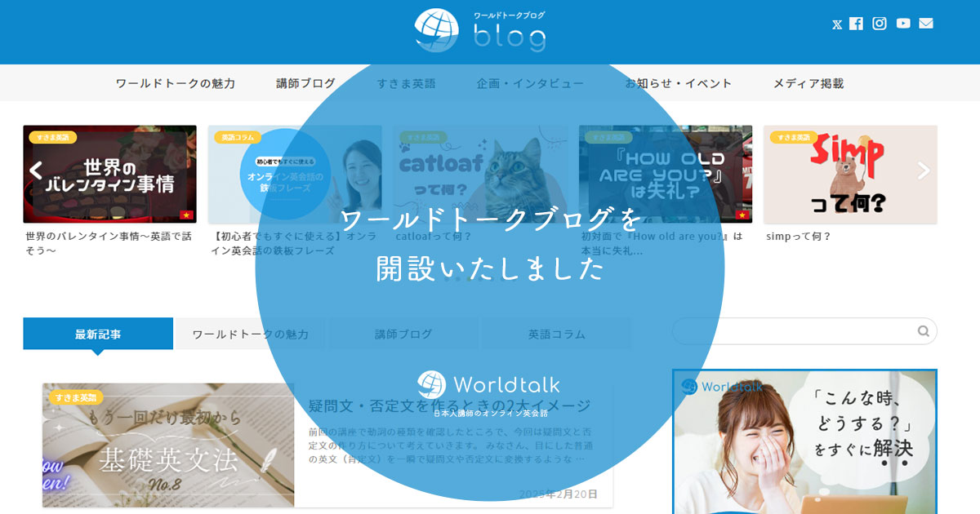Open the Instagram icon in header

[x=880, y=24]
